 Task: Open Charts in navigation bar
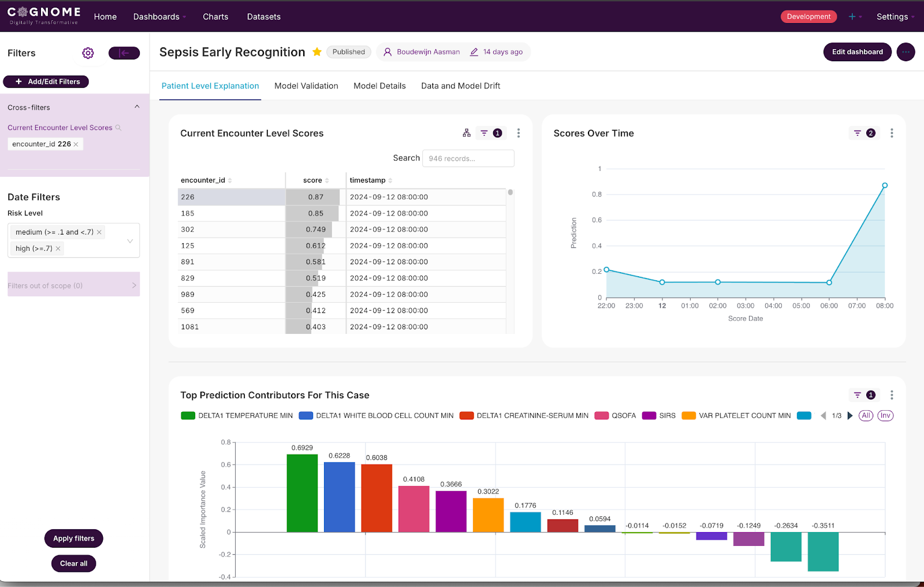[x=215, y=17]
